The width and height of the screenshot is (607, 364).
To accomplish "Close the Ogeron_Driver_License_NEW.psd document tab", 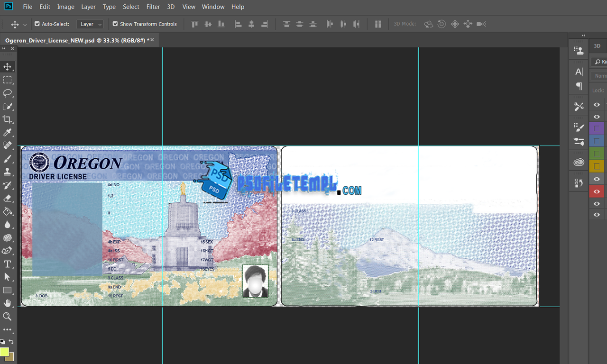I will [153, 40].
